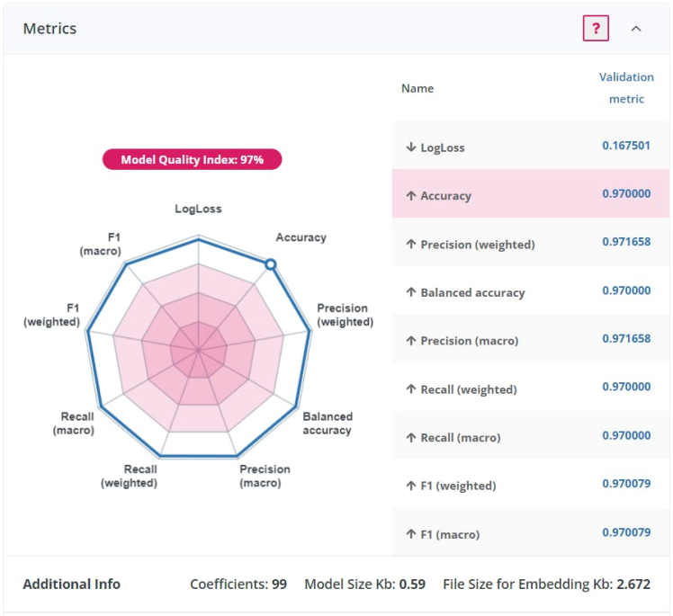The height and width of the screenshot is (616, 673).
Task: Select the Accuracy point on radar chart
Action: 270,264
